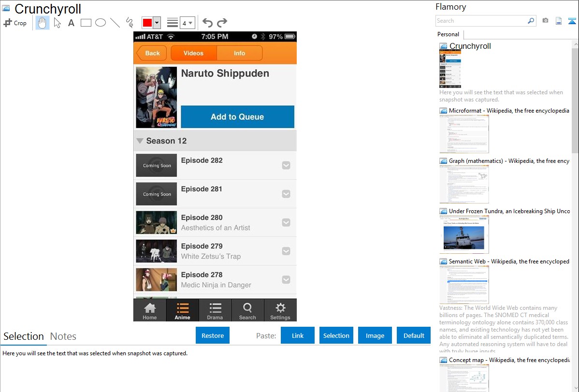Viewport: 579px width, 392px height.
Task: Click the Restore button
Action: (x=213, y=335)
